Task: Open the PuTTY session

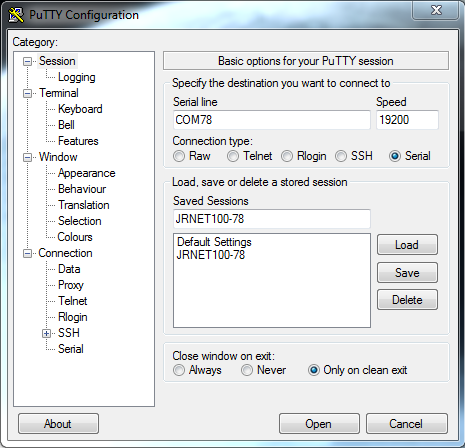Action: click(x=319, y=424)
